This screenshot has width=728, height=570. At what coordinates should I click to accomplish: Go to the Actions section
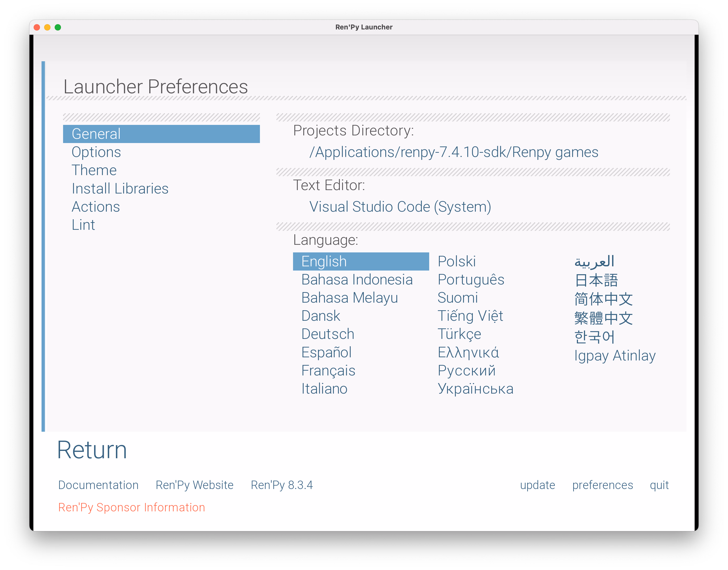(x=96, y=207)
